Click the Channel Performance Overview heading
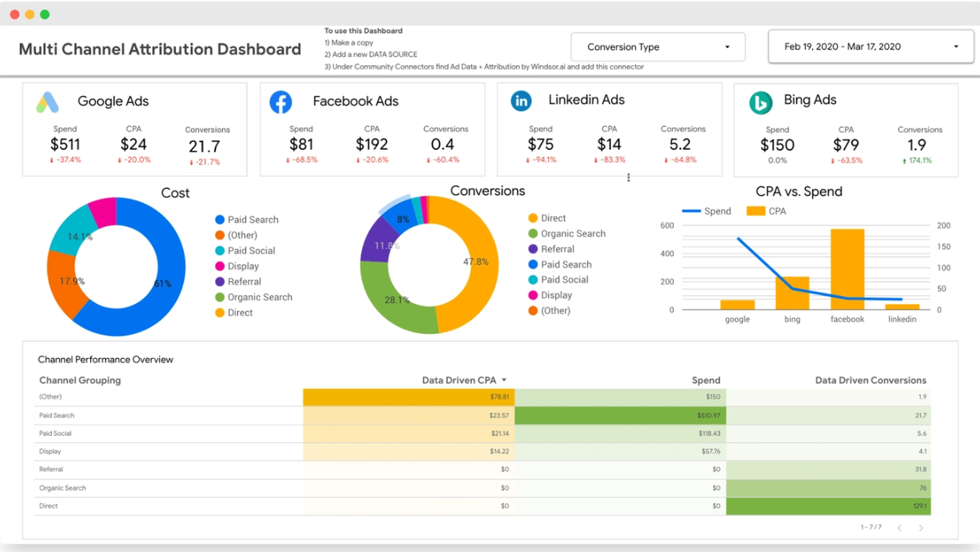The image size is (980, 552). tap(106, 360)
